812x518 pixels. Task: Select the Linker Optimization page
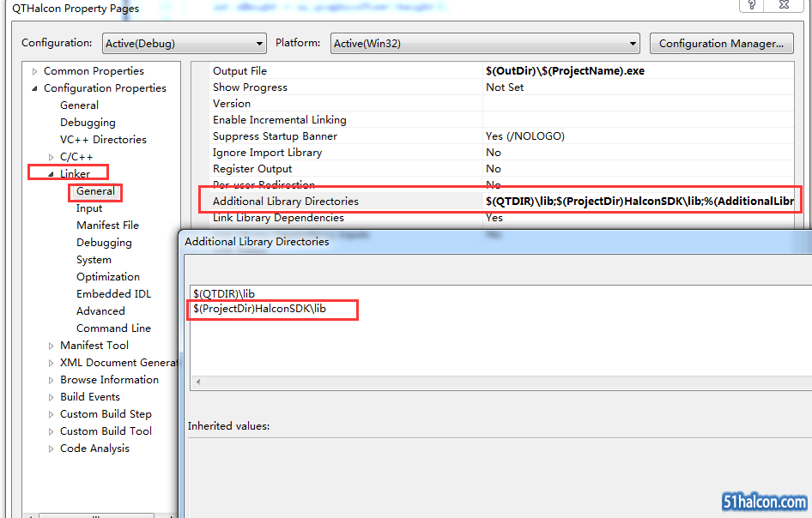[108, 277]
